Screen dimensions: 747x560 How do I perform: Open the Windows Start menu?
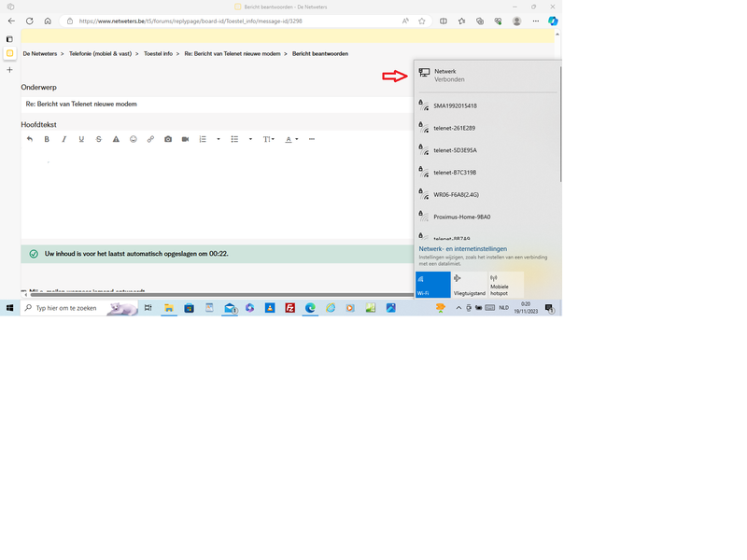(10, 308)
